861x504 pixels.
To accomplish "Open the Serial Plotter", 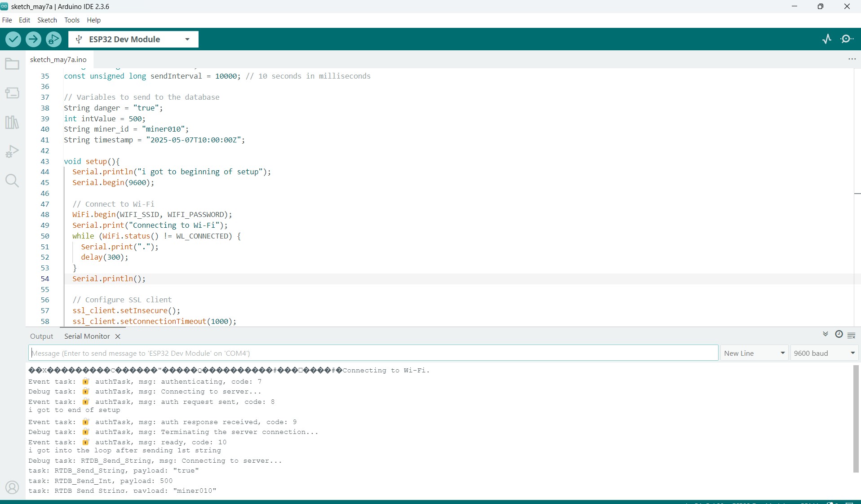I will (827, 39).
